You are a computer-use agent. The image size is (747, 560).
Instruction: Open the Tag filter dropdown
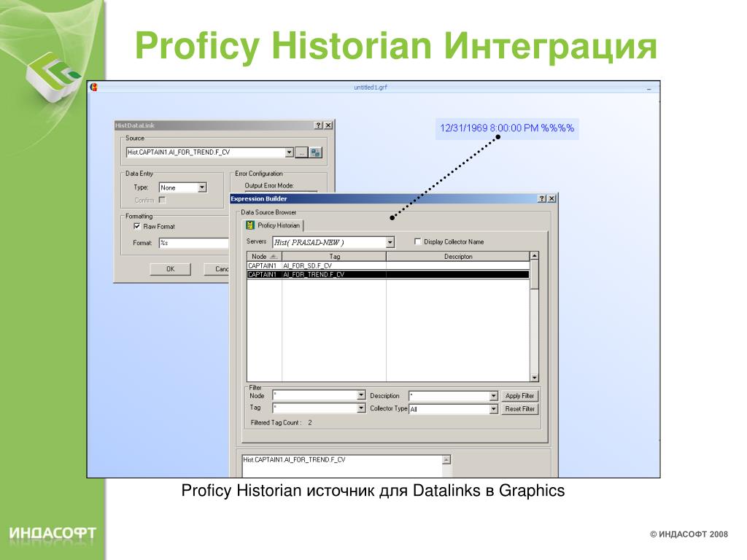(361, 408)
